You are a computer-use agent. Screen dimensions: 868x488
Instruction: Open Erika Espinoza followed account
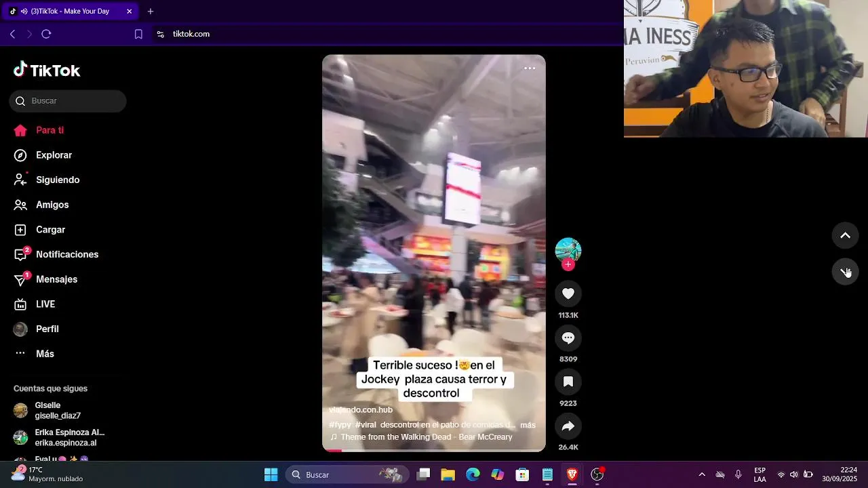click(59, 438)
